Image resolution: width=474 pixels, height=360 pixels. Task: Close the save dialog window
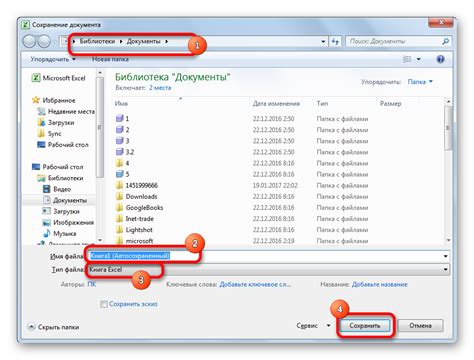(x=441, y=23)
